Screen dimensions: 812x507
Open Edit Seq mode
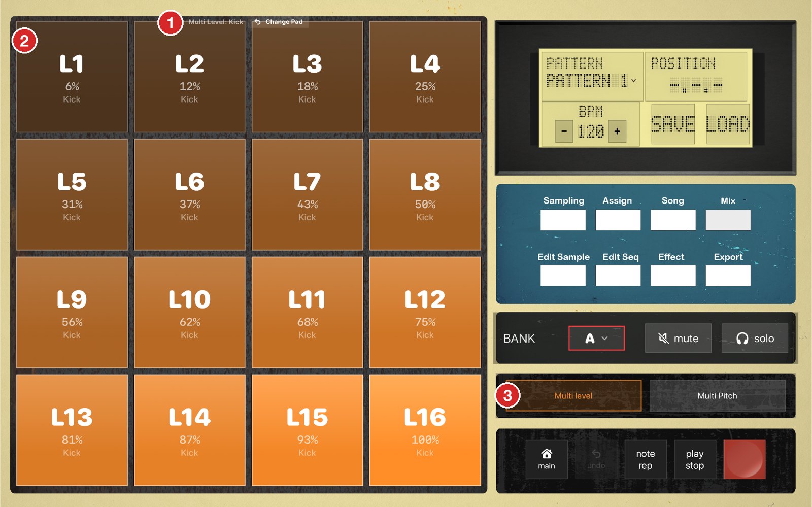click(618, 276)
